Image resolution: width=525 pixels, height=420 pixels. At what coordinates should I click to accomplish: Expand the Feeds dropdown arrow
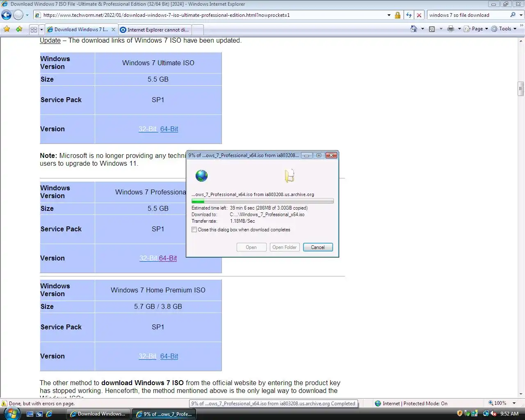[441, 29]
